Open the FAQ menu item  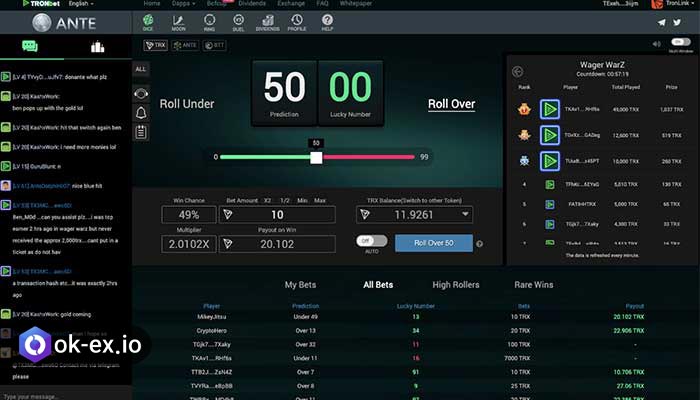(x=322, y=4)
